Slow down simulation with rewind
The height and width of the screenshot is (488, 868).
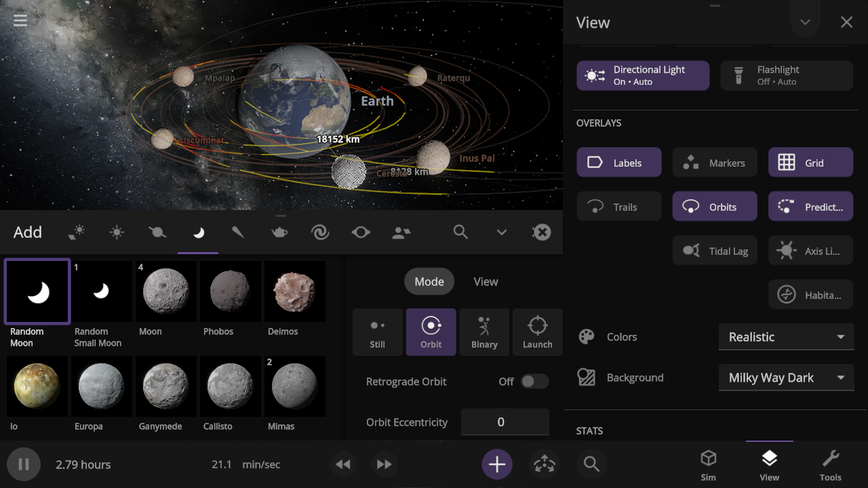pyautogui.click(x=343, y=464)
